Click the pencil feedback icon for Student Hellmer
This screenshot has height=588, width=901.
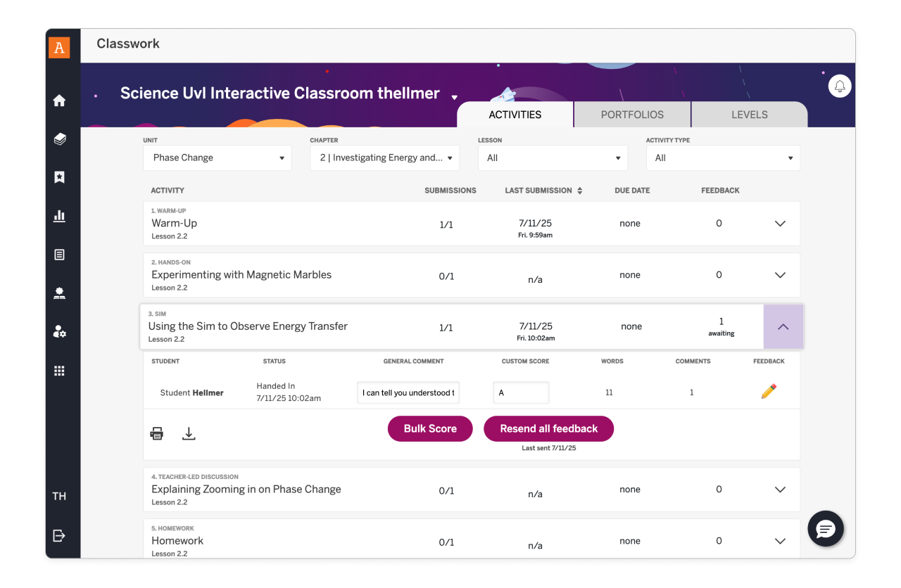(x=769, y=392)
